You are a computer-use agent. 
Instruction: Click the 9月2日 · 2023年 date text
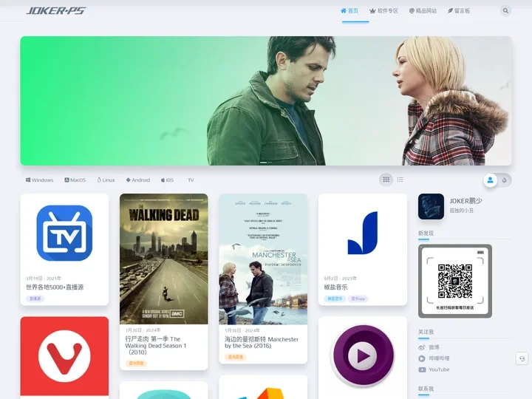pyautogui.click(x=341, y=279)
